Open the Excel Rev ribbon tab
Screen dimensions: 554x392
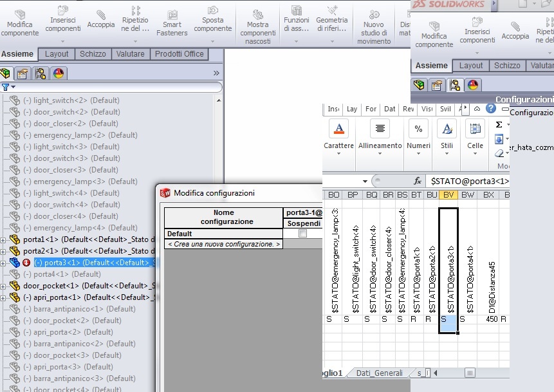[409, 109]
